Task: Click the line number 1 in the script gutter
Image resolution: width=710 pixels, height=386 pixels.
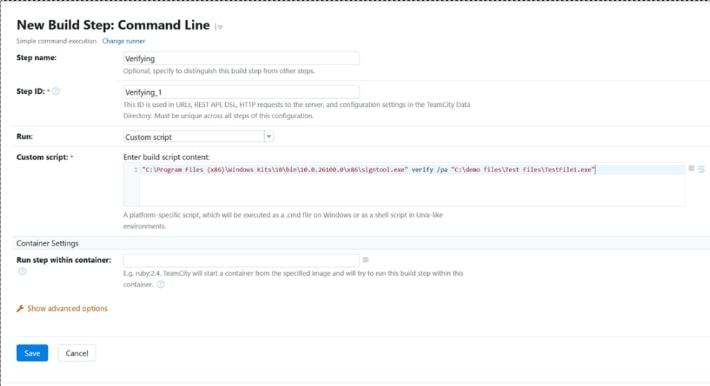Action: click(x=136, y=170)
